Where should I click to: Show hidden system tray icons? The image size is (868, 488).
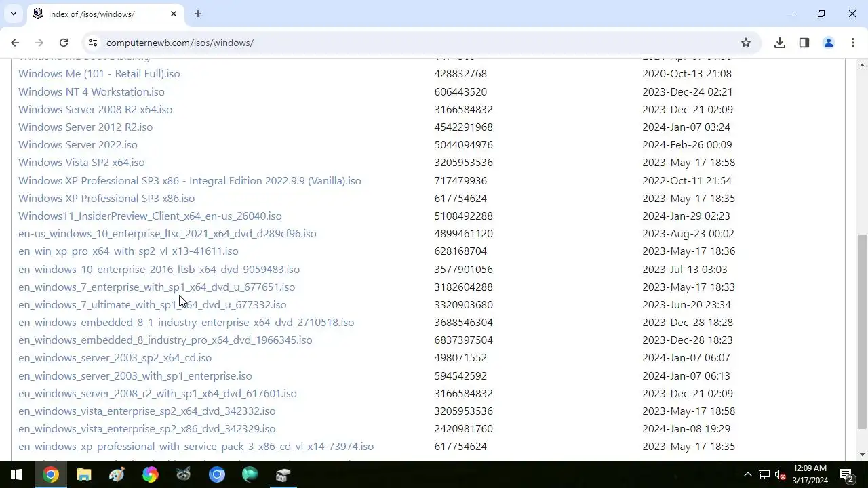pos(747,474)
